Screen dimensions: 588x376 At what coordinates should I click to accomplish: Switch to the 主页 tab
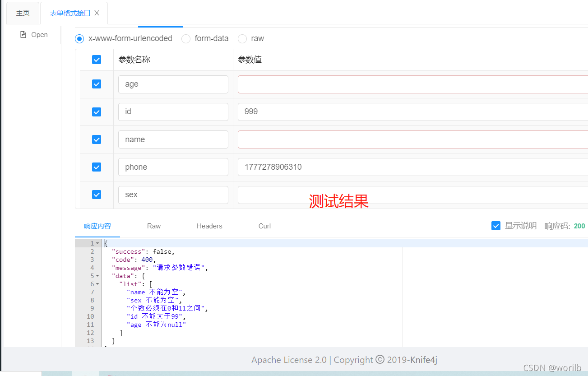point(23,13)
